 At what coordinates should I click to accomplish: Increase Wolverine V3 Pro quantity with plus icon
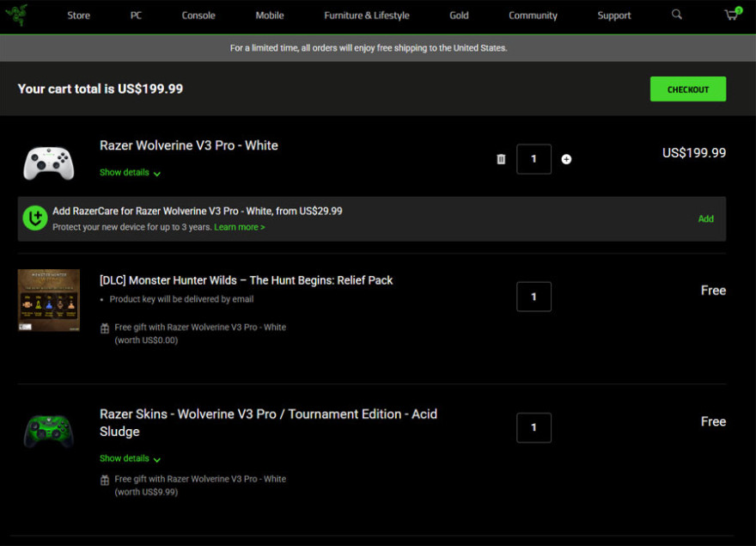566,159
